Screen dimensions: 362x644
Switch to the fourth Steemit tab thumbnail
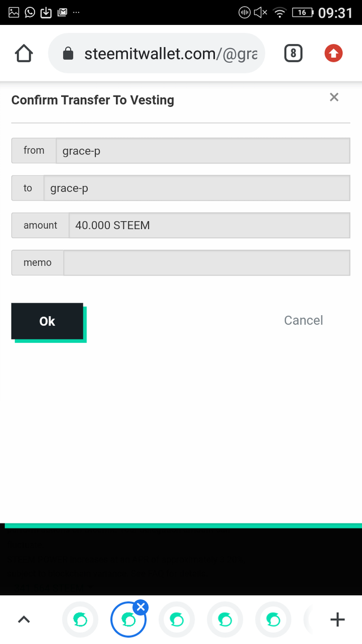click(x=225, y=619)
